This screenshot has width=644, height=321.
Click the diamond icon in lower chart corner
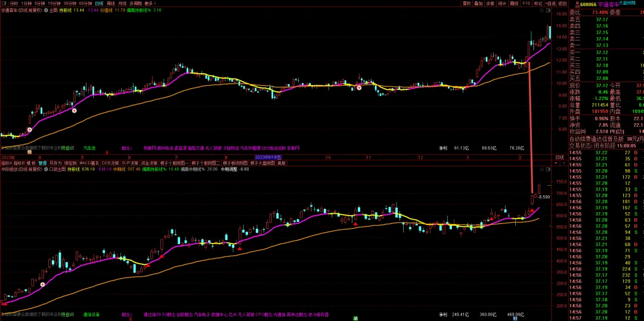click(x=541, y=169)
